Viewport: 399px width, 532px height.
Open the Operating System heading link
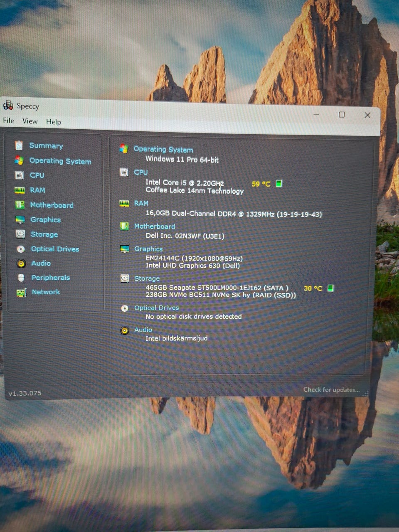pos(163,149)
